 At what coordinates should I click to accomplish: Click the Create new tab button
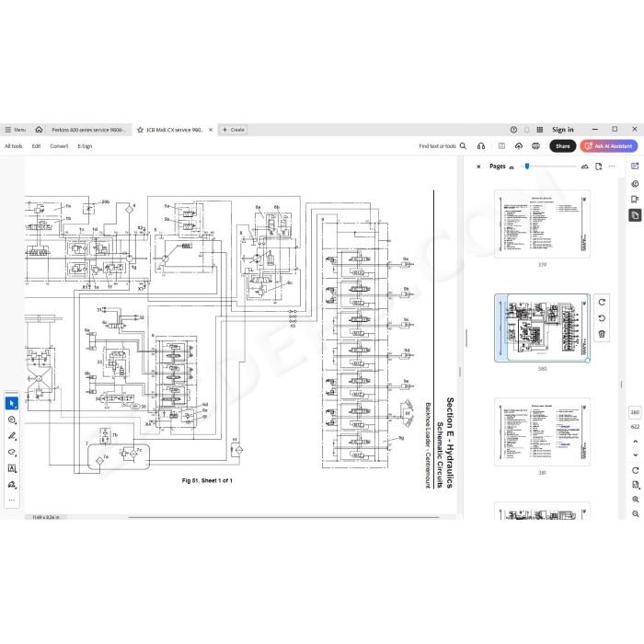point(234,130)
